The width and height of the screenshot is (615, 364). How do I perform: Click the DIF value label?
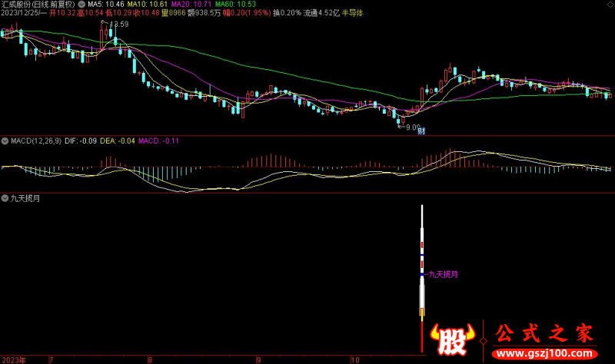(x=81, y=141)
